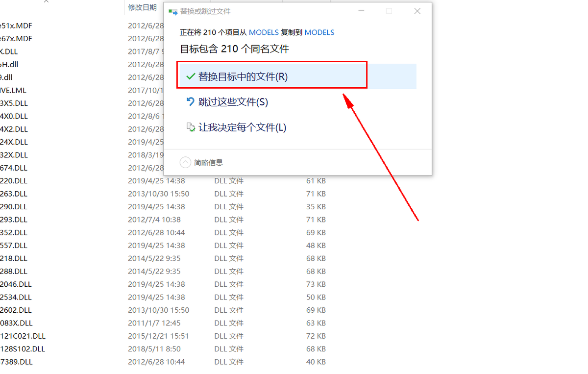Viewport: 588px width, 374px height.
Task: Select file e51x.MDF in explorer list
Action: pos(16,25)
